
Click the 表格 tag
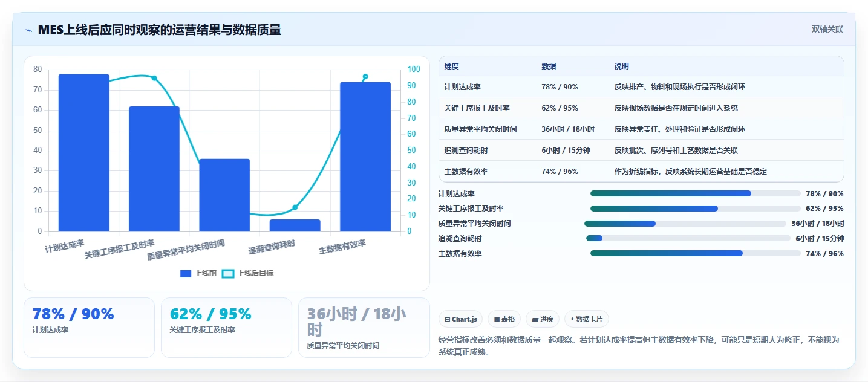[x=504, y=319]
